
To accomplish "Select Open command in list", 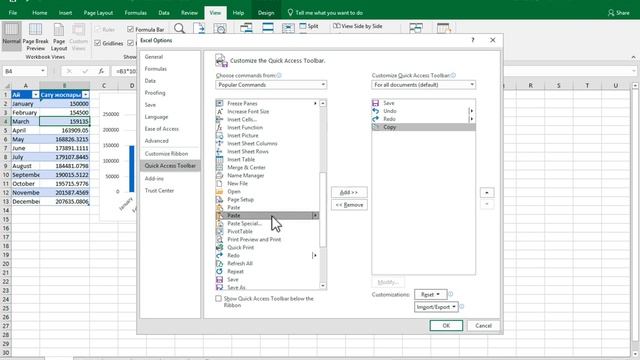I will click(234, 191).
